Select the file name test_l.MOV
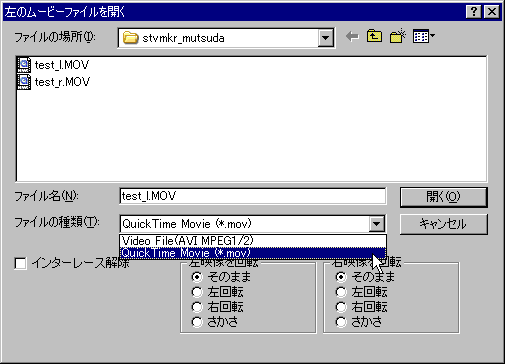This screenshot has height=364, width=505. [x=62, y=65]
